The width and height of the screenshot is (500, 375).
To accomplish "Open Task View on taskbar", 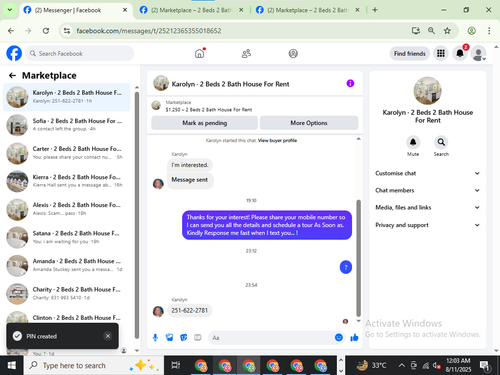I will 175,366.
